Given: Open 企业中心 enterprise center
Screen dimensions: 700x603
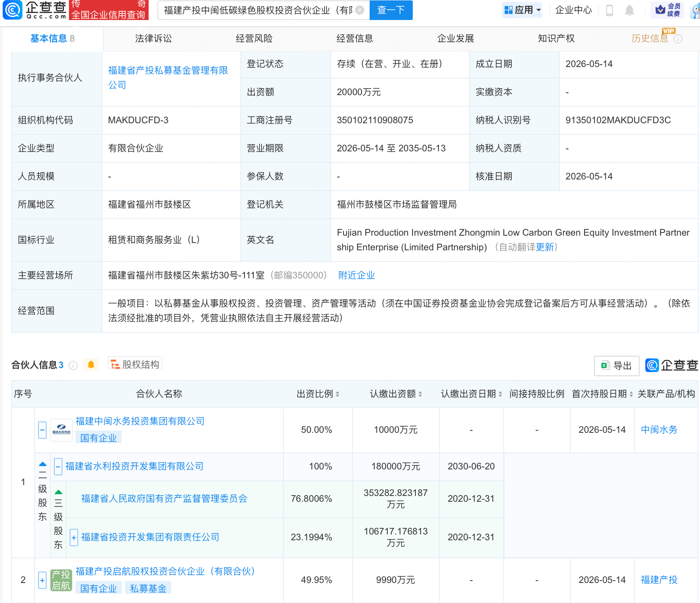Looking at the screenshot, I should click(573, 10).
